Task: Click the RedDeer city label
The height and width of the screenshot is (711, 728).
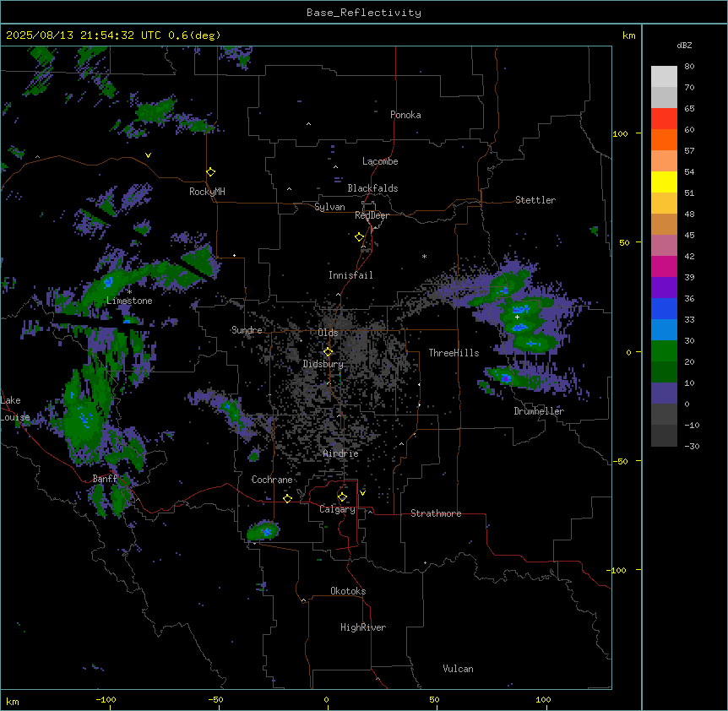Action: pyautogui.click(x=372, y=215)
